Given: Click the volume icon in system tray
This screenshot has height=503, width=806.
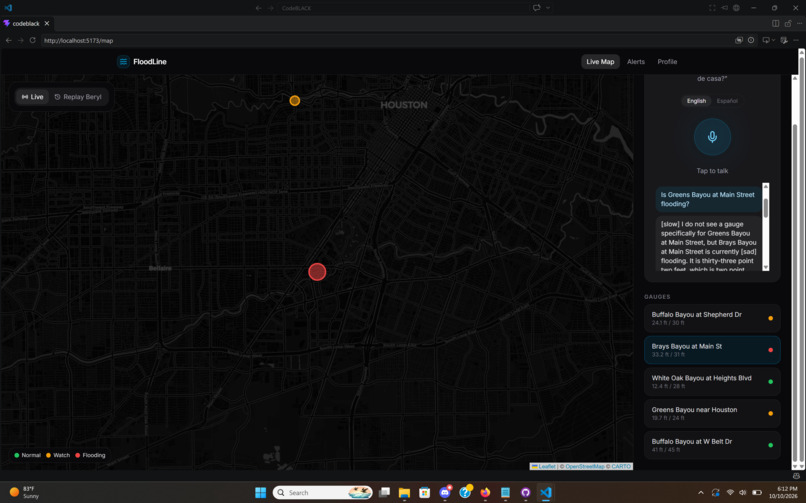Looking at the screenshot, I should point(742,493).
